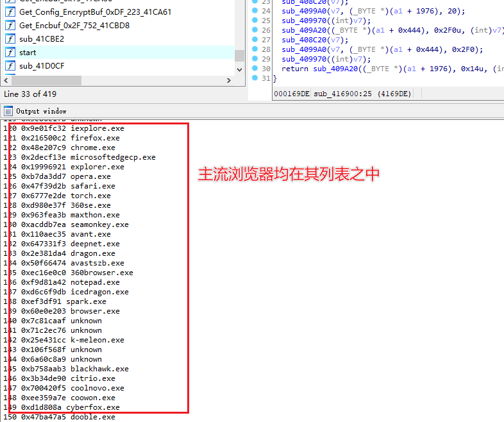Click output line torch.exe
Viewport: 504px width, 422px height.
click(x=57, y=196)
